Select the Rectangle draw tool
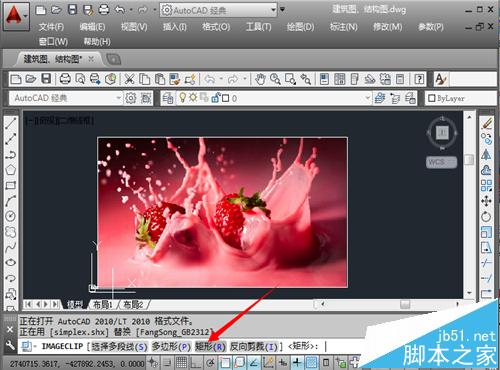The height and width of the screenshot is (370, 500). (11, 185)
